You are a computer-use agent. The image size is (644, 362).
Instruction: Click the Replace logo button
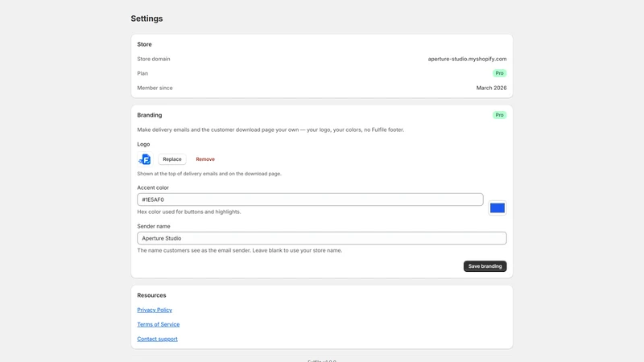(x=172, y=159)
